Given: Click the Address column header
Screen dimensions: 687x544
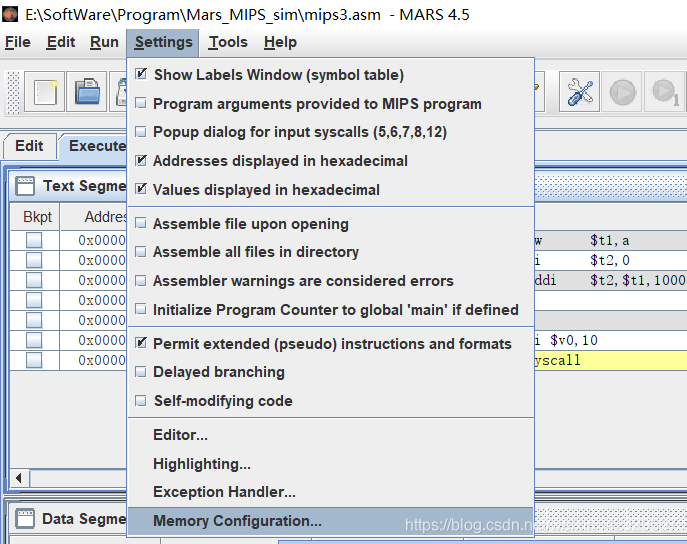Looking at the screenshot, I should tap(94, 217).
